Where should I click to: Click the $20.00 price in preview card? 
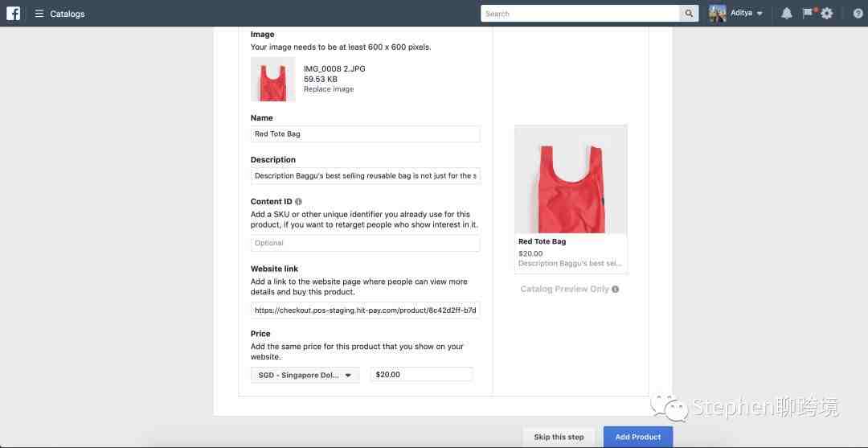click(530, 253)
